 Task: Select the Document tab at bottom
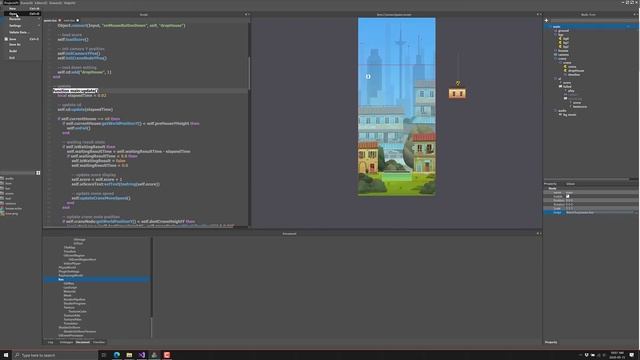83,342
